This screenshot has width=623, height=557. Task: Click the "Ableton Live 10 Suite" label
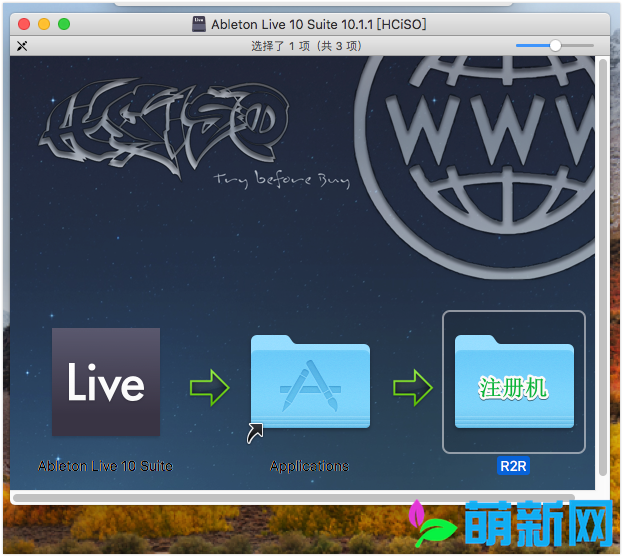pos(106,466)
